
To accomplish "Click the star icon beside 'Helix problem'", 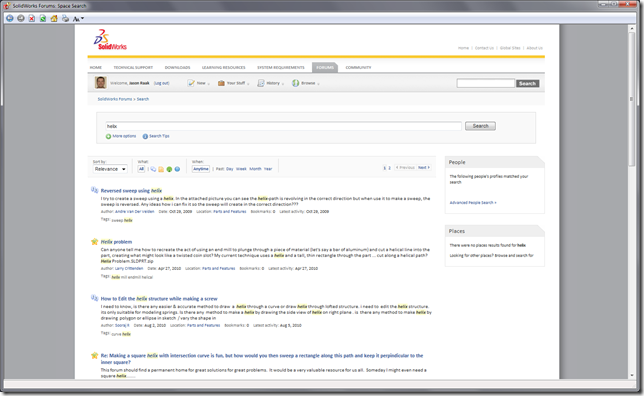I will click(94, 242).
